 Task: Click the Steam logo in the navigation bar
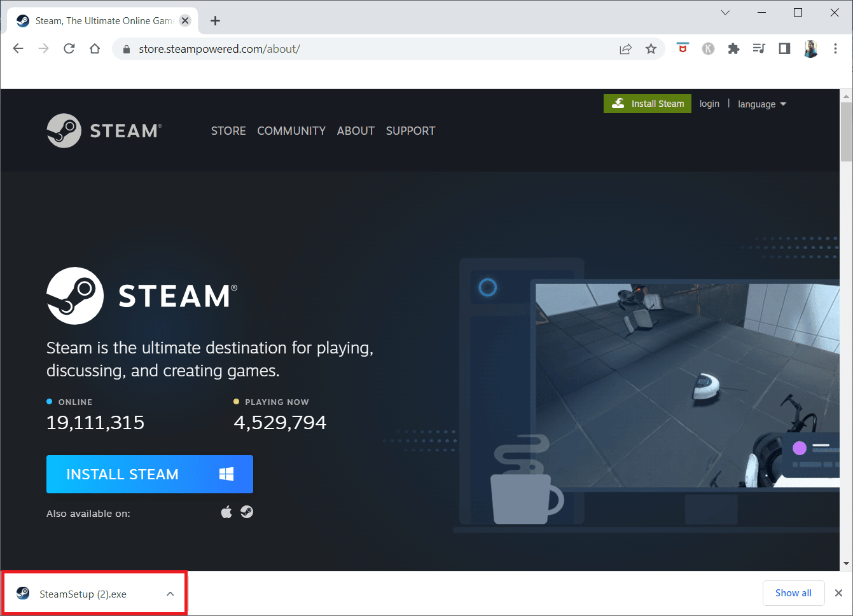(x=104, y=130)
